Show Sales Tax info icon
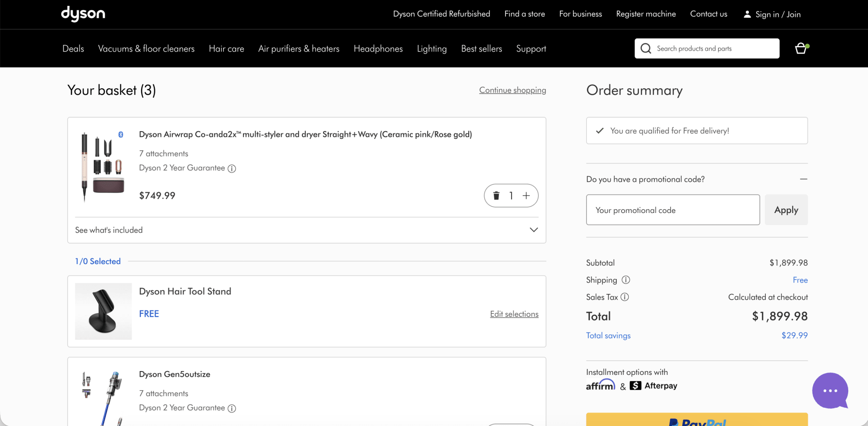Image resolution: width=868 pixels, height=426 pixels. coord(624,297)
